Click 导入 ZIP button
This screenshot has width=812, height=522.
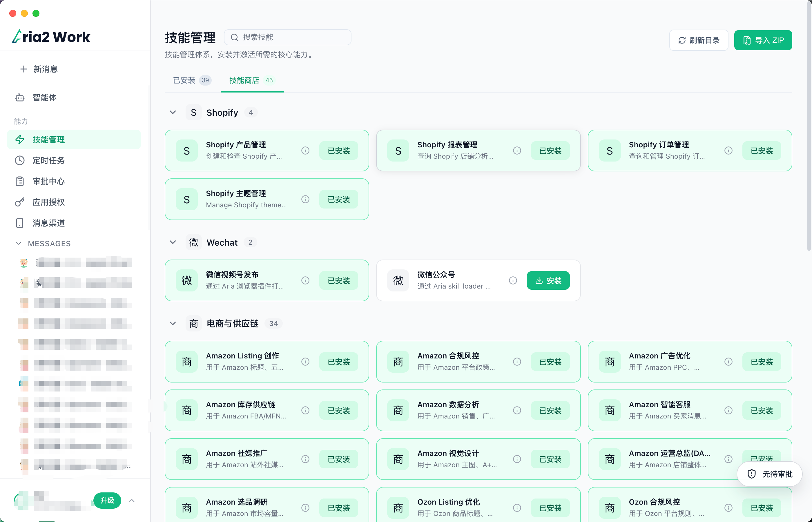(763, 40)
